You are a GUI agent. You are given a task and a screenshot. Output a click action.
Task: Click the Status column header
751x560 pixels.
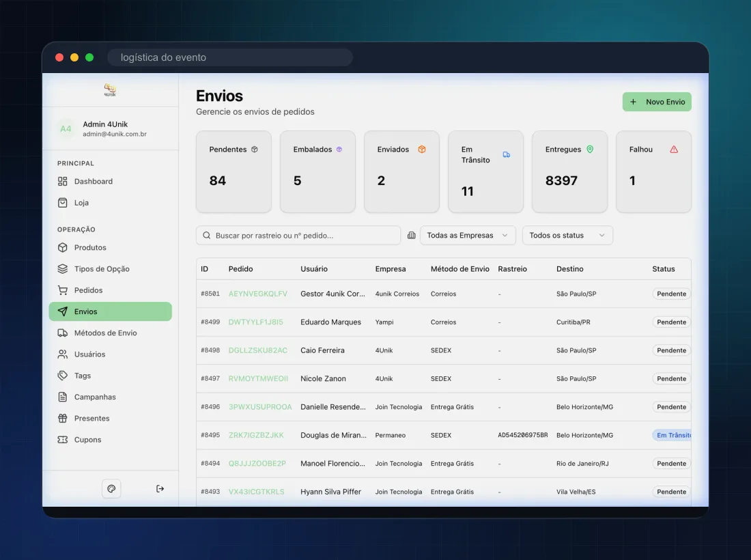pos(664,269)
